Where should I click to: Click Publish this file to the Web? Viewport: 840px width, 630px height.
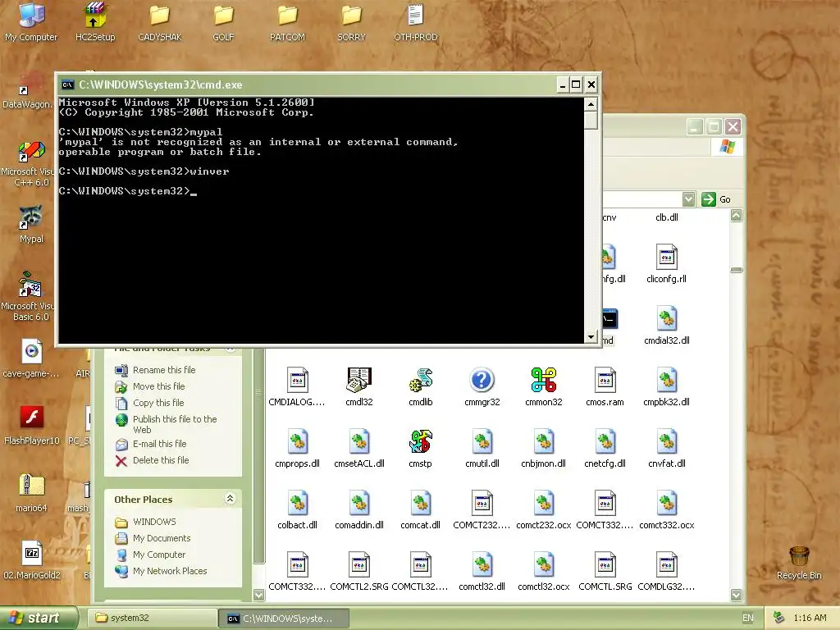click(x=175, y=424)
